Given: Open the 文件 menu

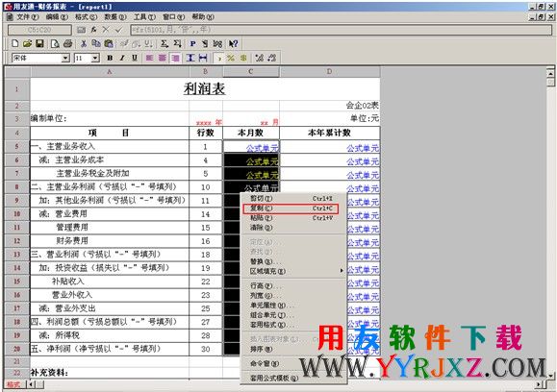Looking at the screenshot, I should 27,17.
